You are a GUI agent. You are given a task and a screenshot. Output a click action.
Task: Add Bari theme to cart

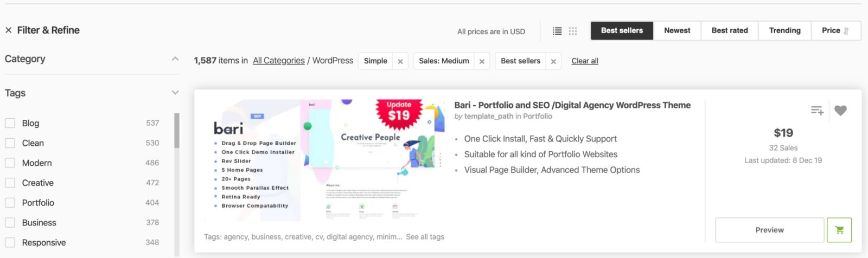click(839, 230)
